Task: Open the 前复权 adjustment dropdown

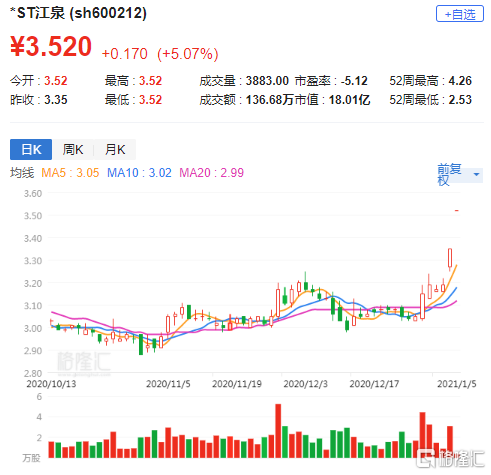Action: [460, 175]
